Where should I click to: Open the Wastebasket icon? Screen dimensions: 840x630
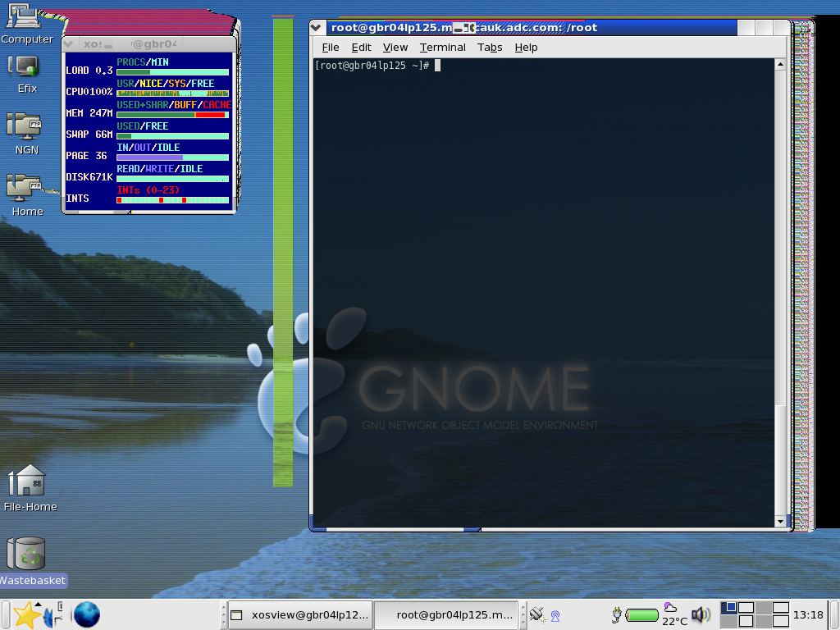coord(26,554)
